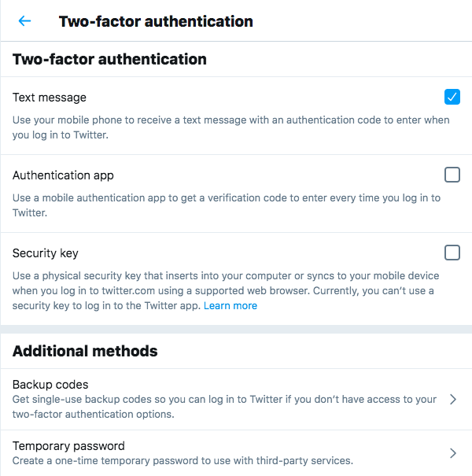Click the Two-factor authentication section heading
The height and width of the screenshot is (476, 472).
coord(109,59)
